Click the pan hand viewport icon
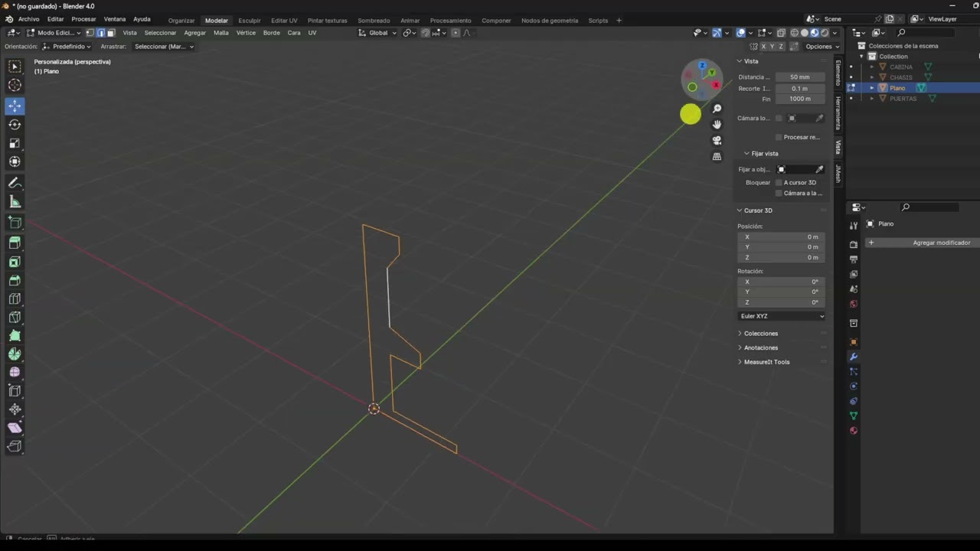Viewport: 980px width, 551px height. [x=717, y=125]
